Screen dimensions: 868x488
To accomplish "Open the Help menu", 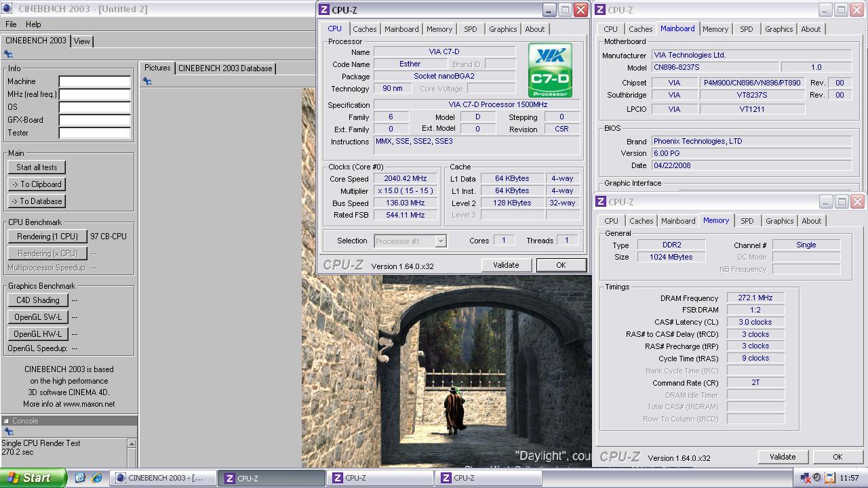I will [x=33, y=24].
